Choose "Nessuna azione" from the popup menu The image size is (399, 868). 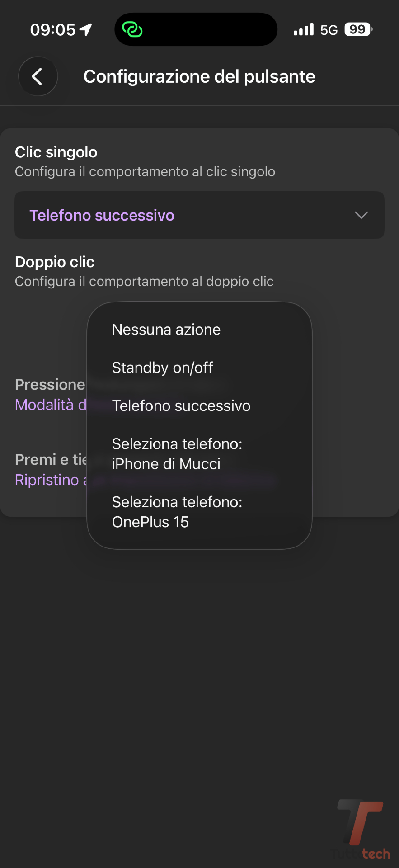166,330
